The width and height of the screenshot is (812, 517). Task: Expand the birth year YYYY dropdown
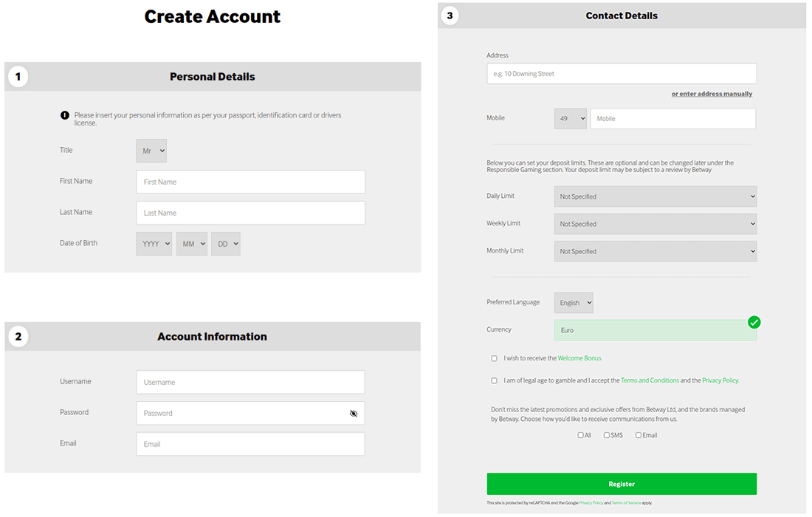154,244
